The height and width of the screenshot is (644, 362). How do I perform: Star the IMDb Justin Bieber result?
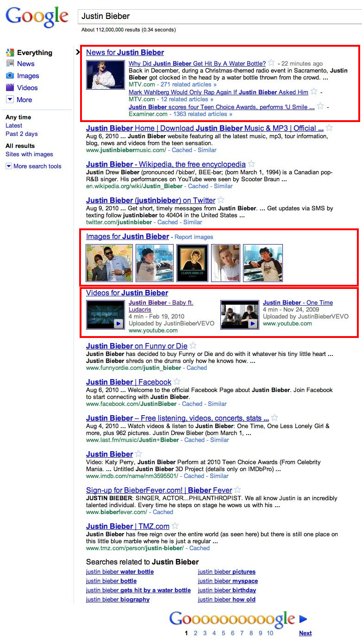(x=138, y=454)
